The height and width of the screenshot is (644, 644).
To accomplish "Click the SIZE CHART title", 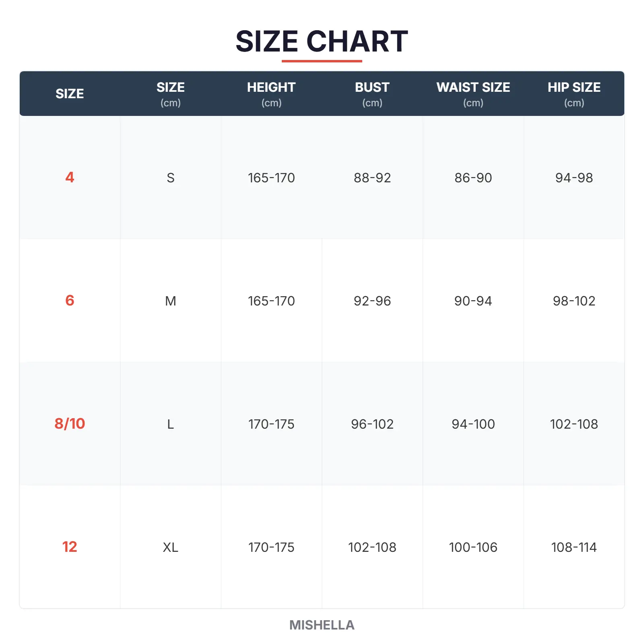I will [322, 41].
